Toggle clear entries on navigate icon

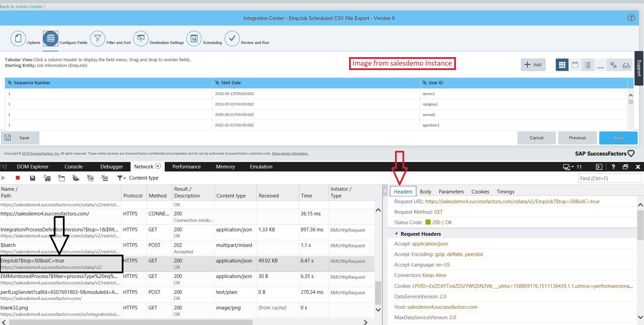[90, 178]
